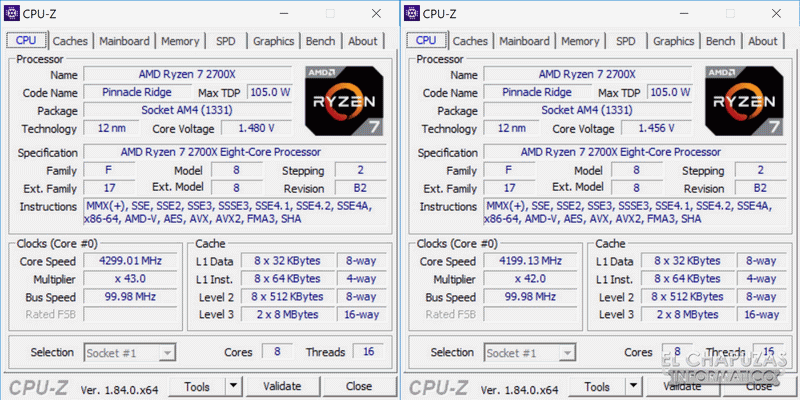Click Bus Speed value in right window
Viewport: 800px width, 400px height.
[530, 296]
